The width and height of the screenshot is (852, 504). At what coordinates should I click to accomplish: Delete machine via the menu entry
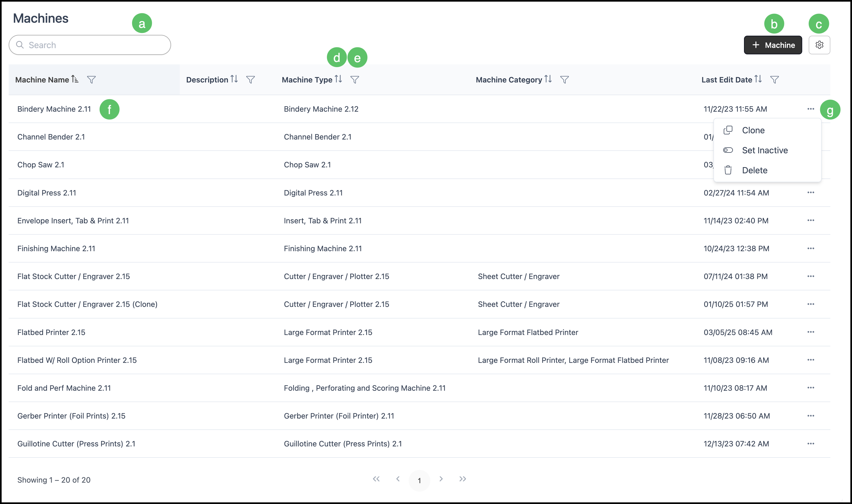click(x=754, y=170)
